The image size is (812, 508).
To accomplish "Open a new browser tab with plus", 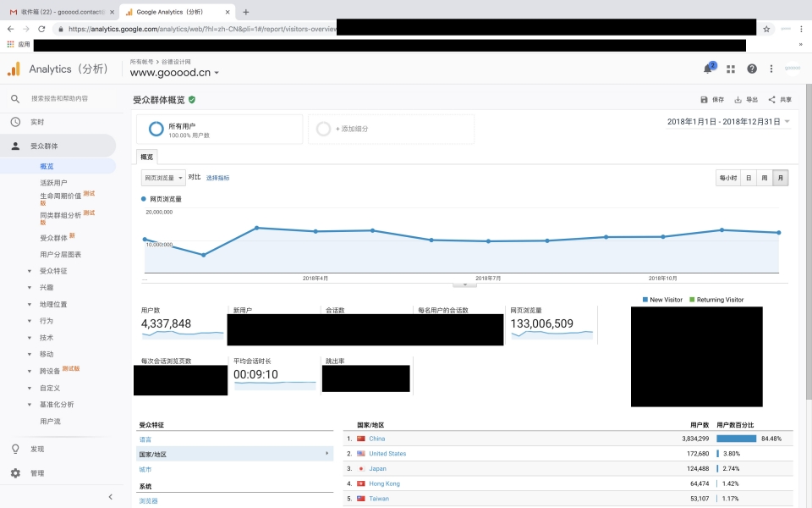I will tap(246, 12).
